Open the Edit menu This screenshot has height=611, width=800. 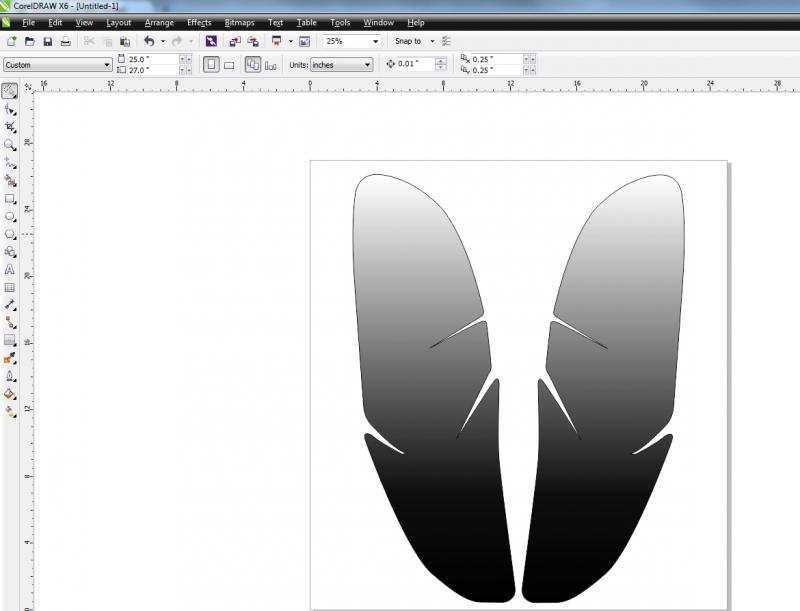(55, 22)
